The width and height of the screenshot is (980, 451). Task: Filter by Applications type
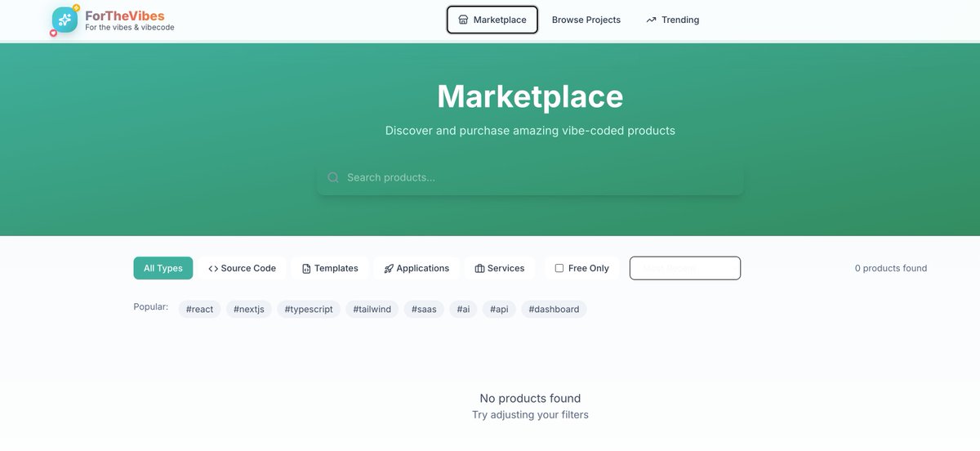[x=416, y=268]
